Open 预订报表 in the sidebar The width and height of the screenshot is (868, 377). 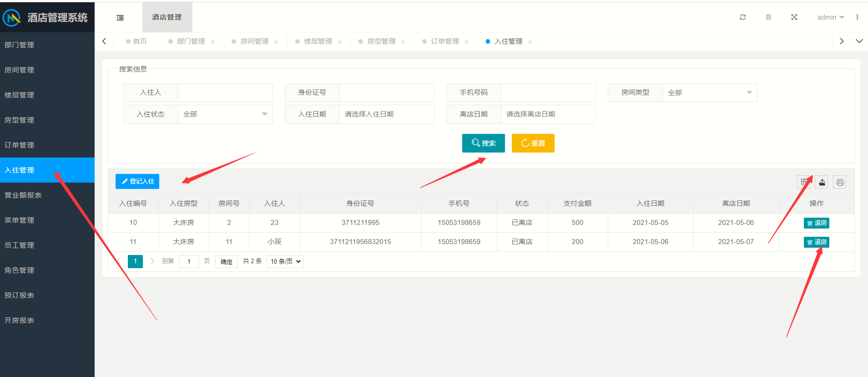47,295
